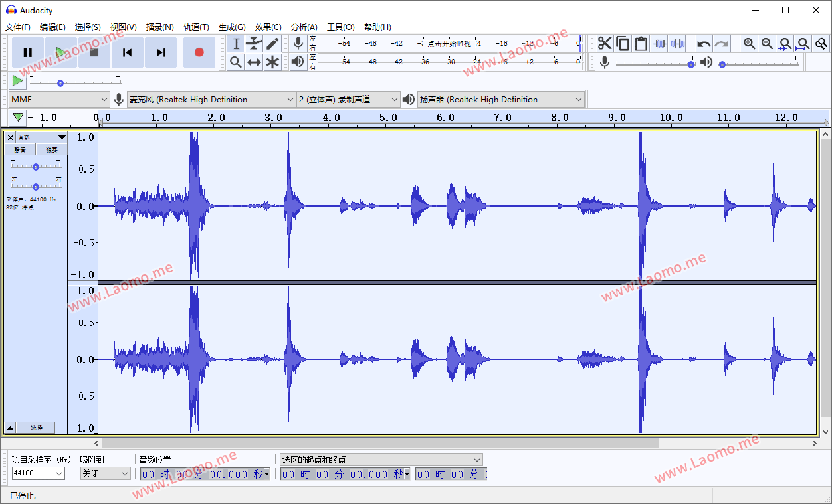Start playback with the green Play button
The image size is (832, 504).
click(x=61, y=52)
